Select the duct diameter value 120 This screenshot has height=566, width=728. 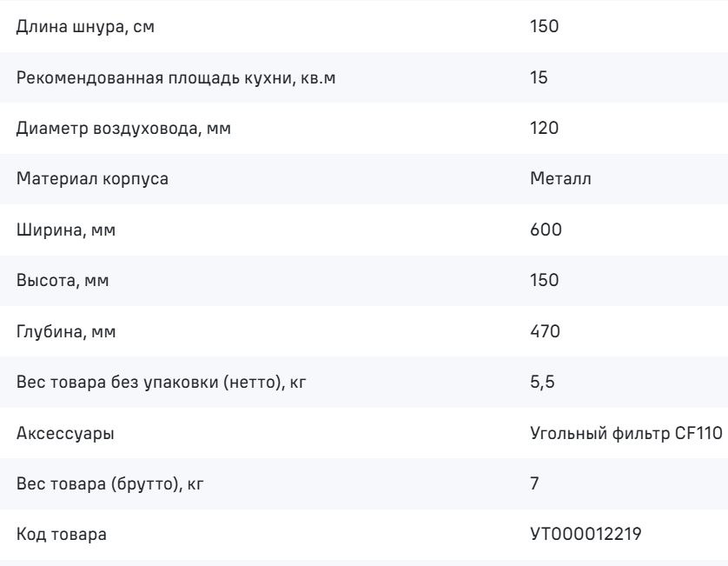point(544,128)
